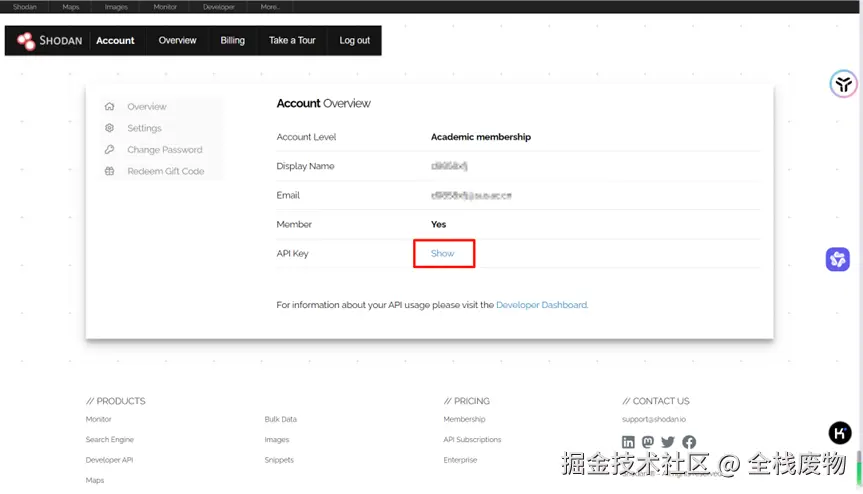The height and width of the screenshot is (494, 863).
Task: Open the Twitter icon in footer
Action: pyautogui.click(x=668, y=442)
